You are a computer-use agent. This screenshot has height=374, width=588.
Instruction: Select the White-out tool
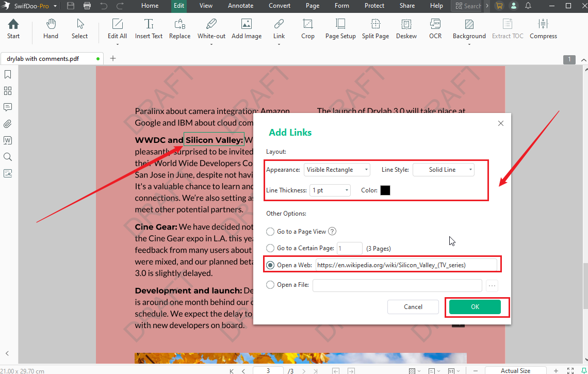[211, 29]
